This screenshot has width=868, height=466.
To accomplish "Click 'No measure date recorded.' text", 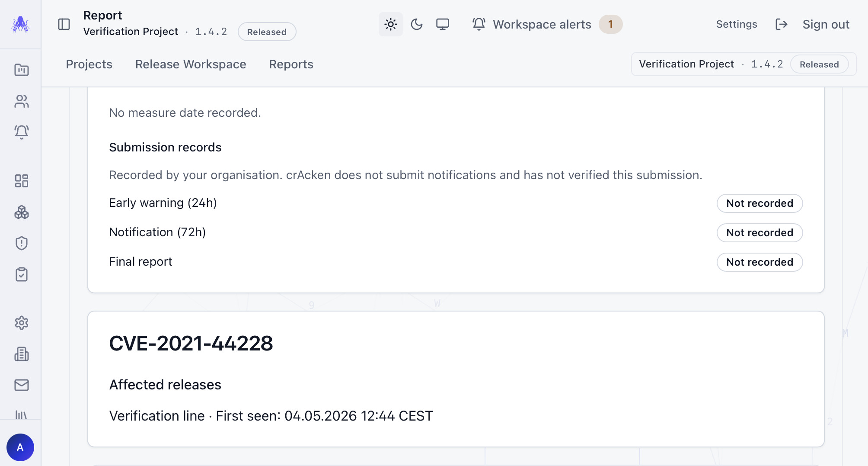I will (x=185, y=113).
